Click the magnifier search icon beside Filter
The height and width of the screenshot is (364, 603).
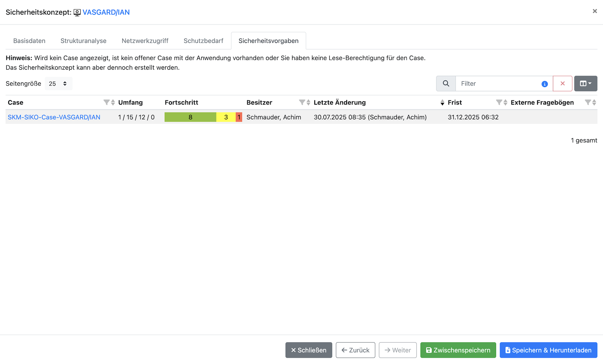point(446,84)
